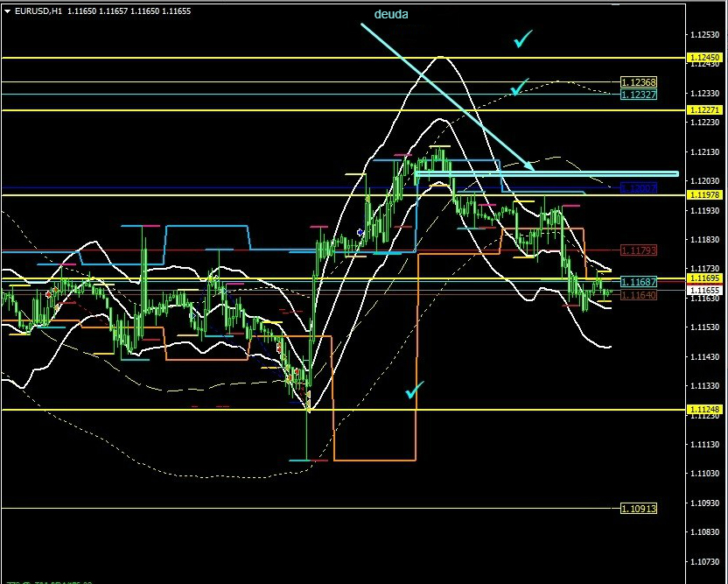The height and width of the screenshot is (584, 728).
Task: Click the 1.12130 price axis value
Action: point(705,152)
